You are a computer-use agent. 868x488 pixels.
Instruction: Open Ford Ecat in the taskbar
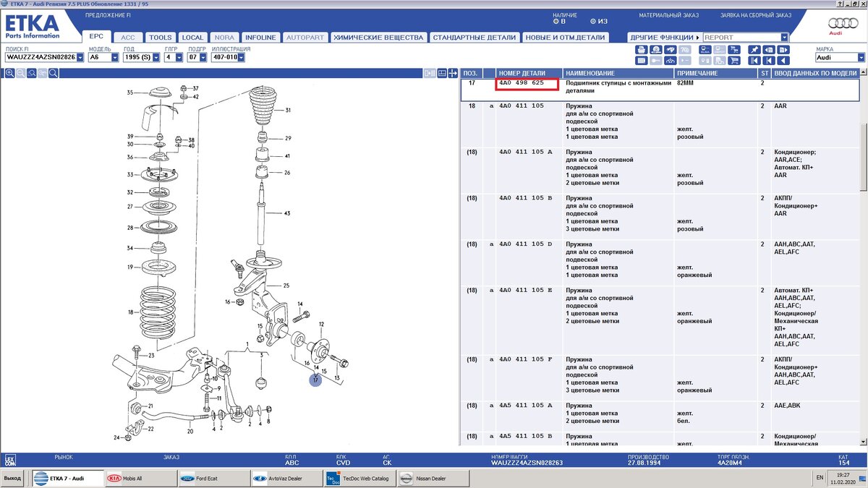point(213,478)
